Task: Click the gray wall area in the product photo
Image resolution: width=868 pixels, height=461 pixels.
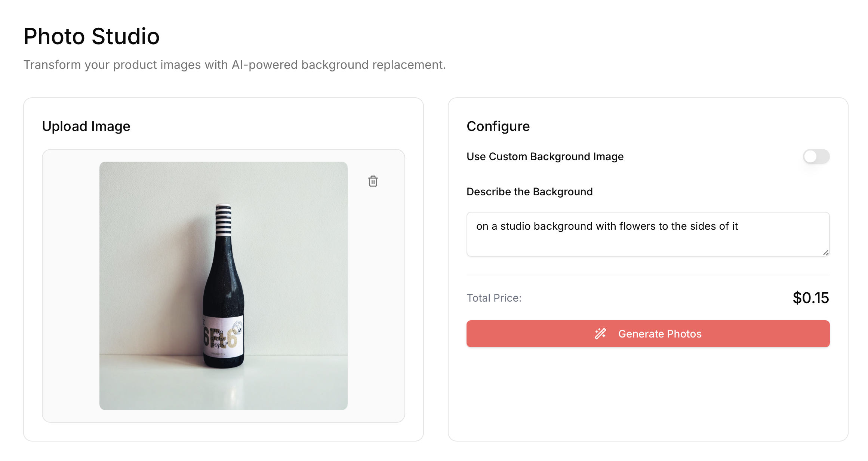Action: click(150, 225)
